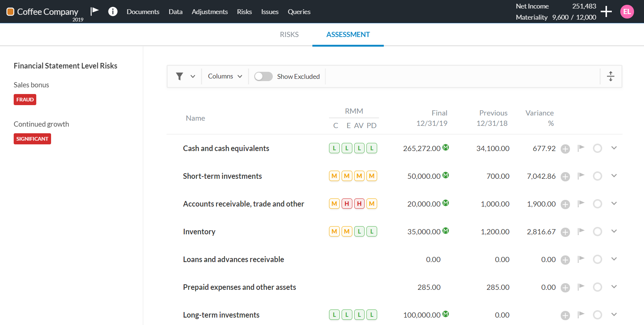Toggle the Show Excluded switch
The width and height of the screenshot is (644, 325).
tap(264, 76)
